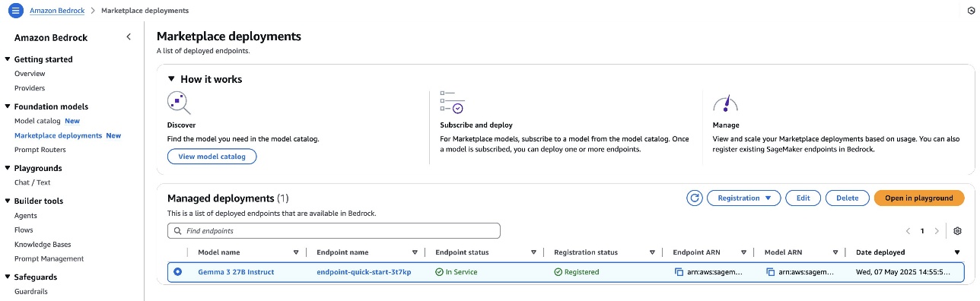This screenshot has height=301, width=980.
Task: Sort by Date deployed column
Action: [957, 252]
